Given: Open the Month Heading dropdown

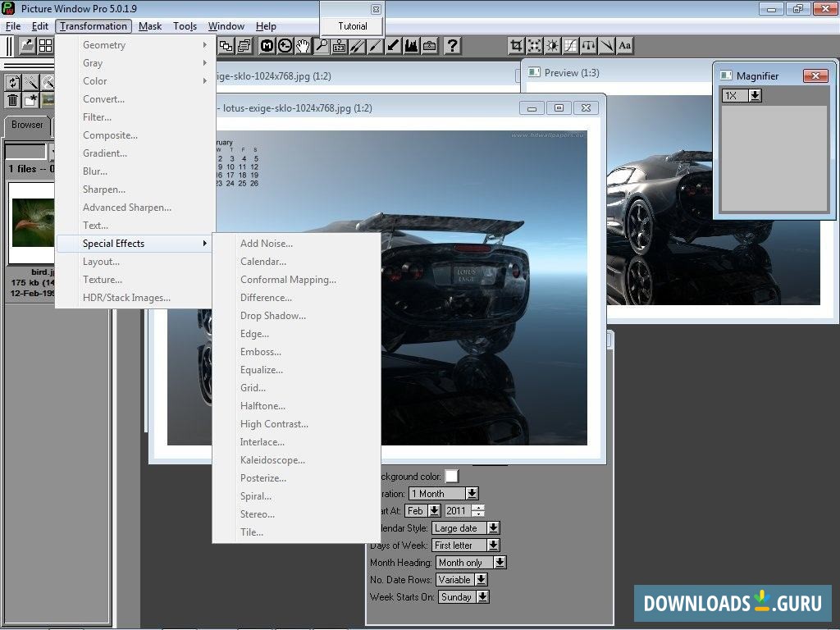Looking at the screenshot, I should click(500, 563).
